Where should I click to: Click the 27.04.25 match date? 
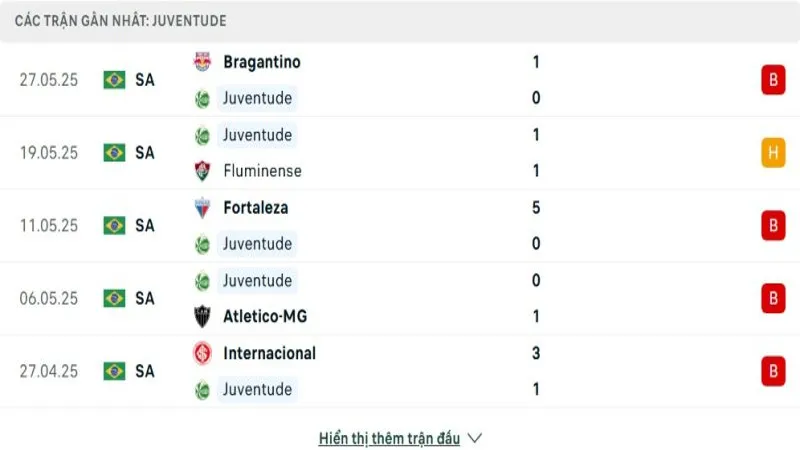click(x=48, y=371)
